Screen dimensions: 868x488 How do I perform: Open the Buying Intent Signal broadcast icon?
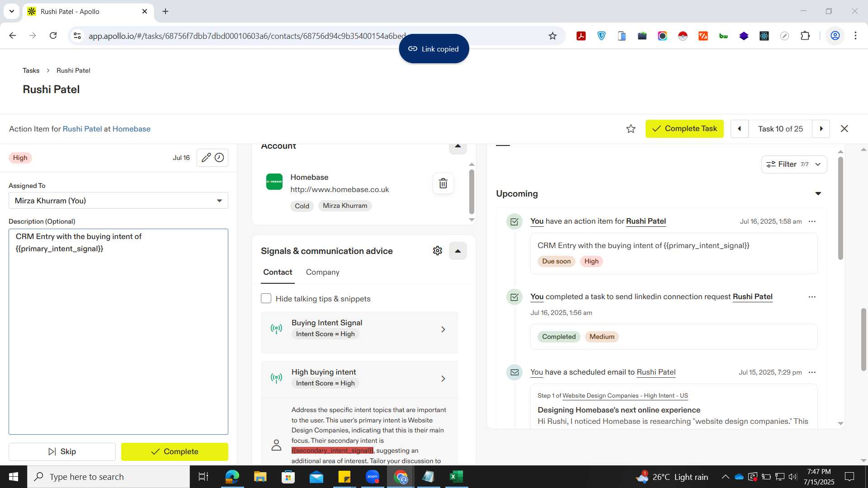[276, 328]
